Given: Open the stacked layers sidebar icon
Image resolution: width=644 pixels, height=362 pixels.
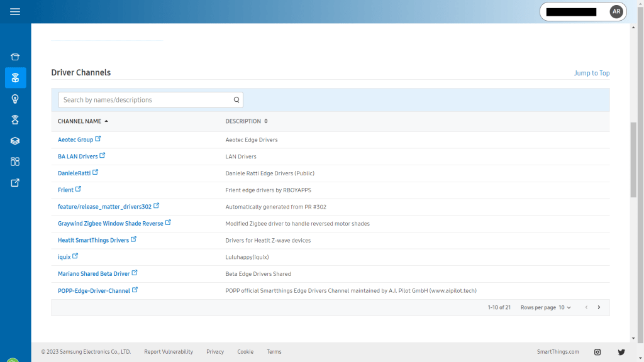Looking at the screenshot, I should coord(15,141).
